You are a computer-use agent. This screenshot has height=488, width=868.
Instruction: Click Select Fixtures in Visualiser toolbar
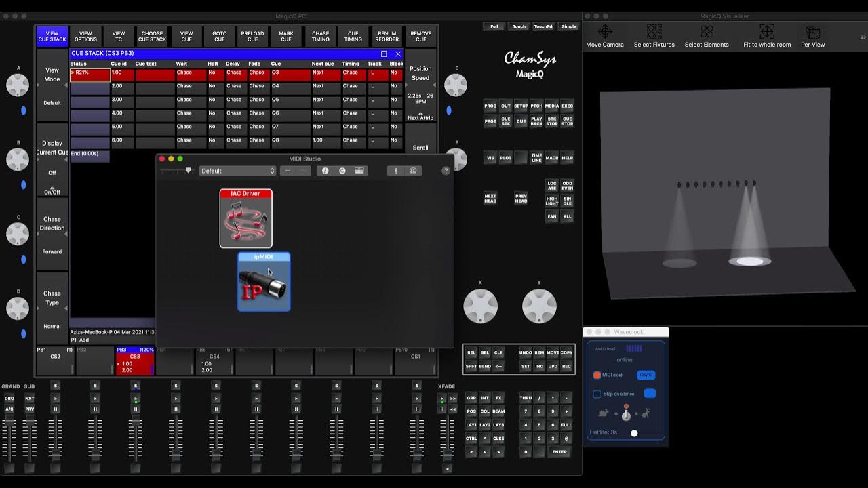point(654,37)
